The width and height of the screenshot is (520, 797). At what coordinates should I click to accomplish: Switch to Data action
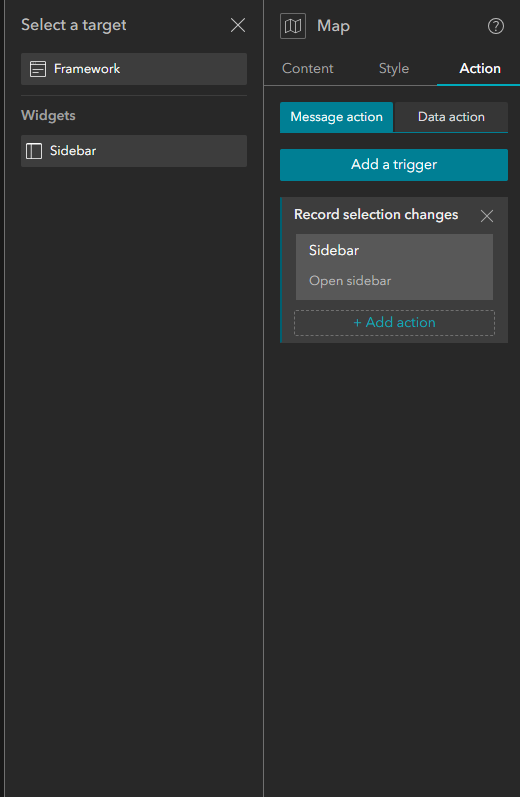pyautogui.click(x=451, y=117)
